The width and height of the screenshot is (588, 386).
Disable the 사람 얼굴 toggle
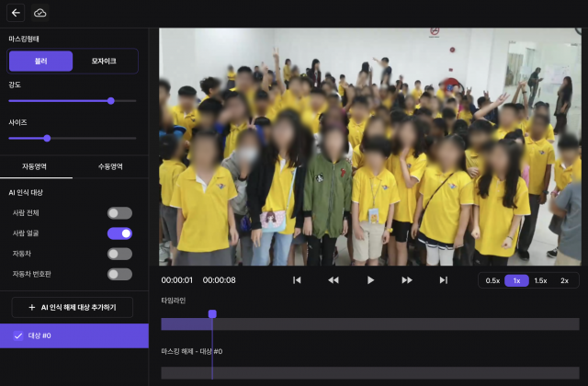119,233
